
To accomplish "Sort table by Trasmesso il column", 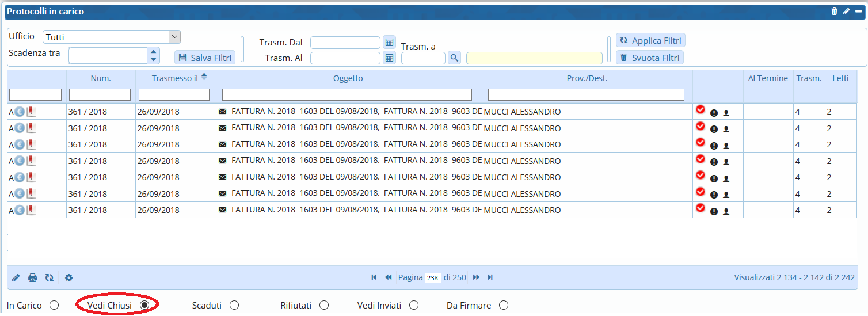I will point(175,78).
